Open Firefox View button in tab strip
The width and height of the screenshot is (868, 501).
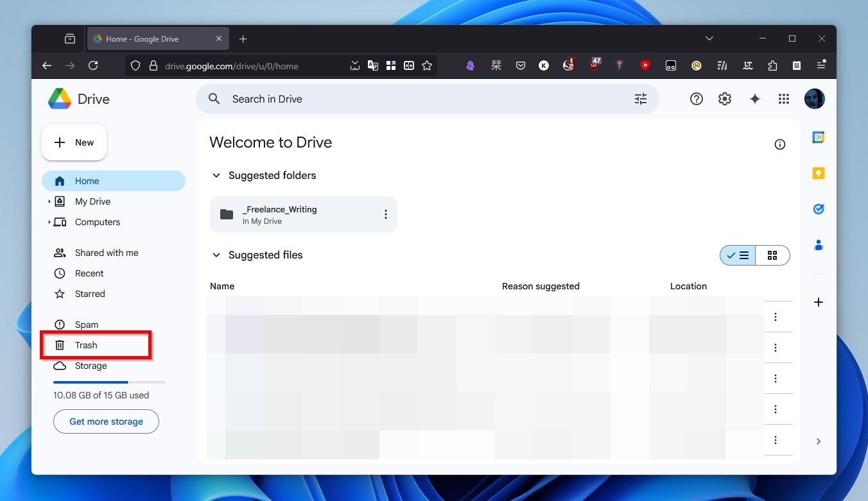coord(70,38)
